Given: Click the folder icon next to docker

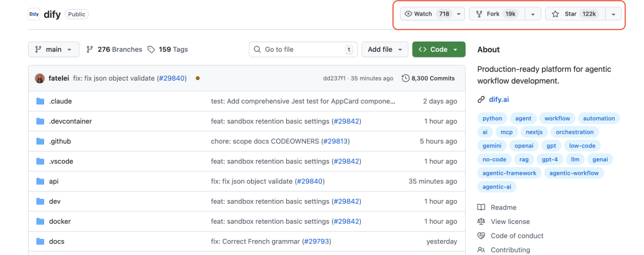Looking at the screenshot, I should click(40, 222).
